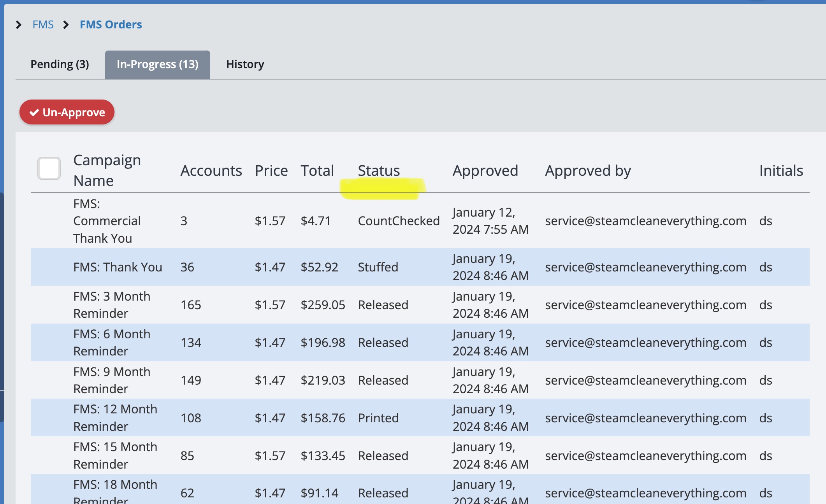Select the In-Progress (13) tab
This screenshot has width=826, height=504.
click(x=157, y=64)
